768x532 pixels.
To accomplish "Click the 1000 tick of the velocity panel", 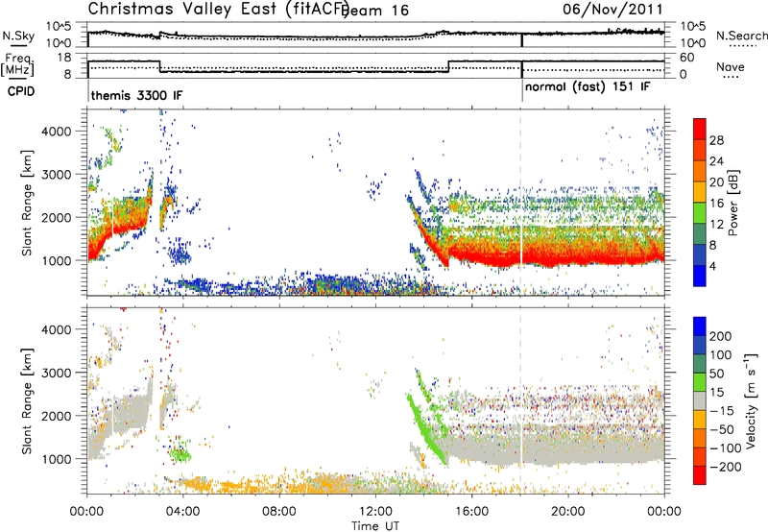I will (x=56, y=459).
